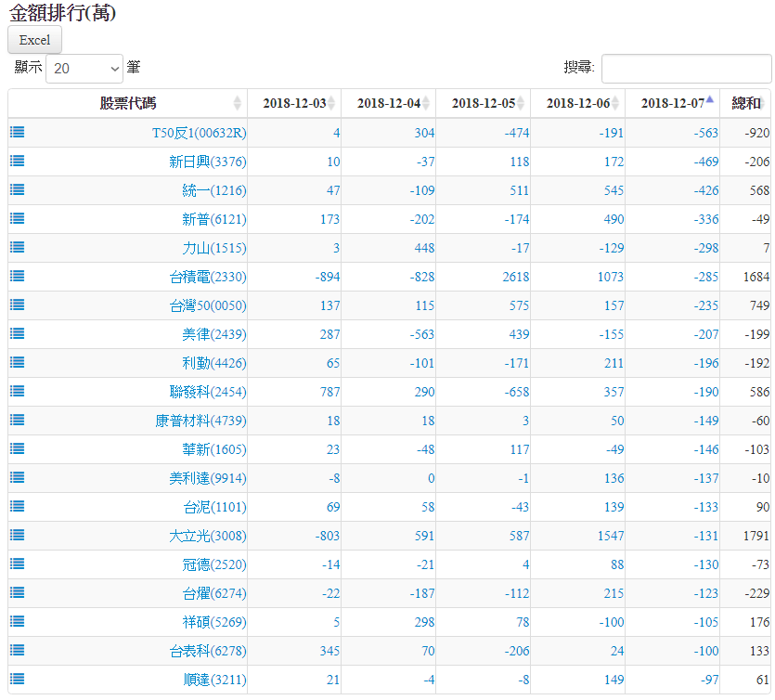Open the 康普材料(4739) stock link
Viewport: 775px width, 700px height.
coord(200,421)
